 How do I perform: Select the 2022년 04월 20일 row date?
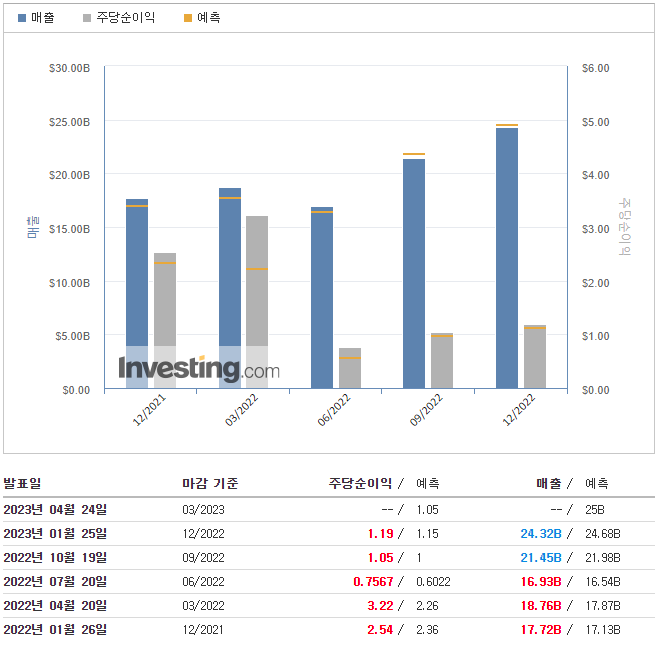55,605
